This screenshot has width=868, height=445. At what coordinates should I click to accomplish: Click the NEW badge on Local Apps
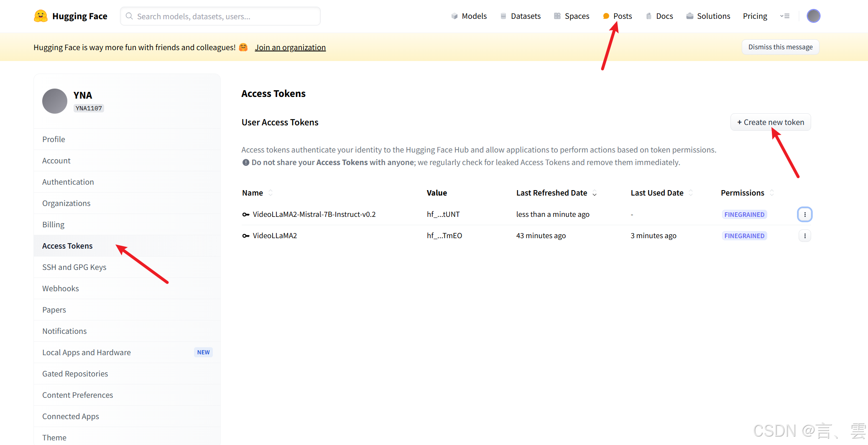[x=203, y=352]
